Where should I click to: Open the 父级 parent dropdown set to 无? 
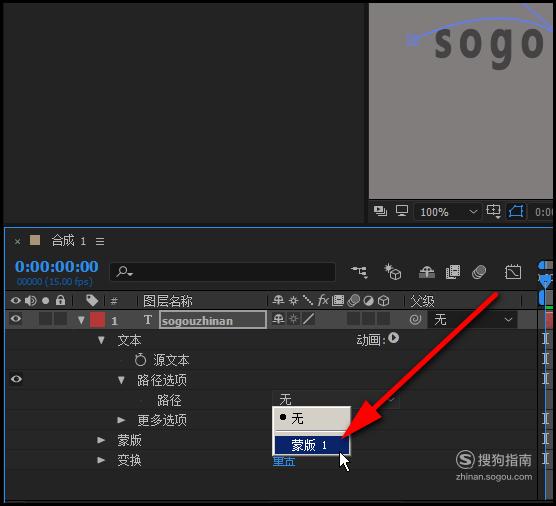(472, 320)
